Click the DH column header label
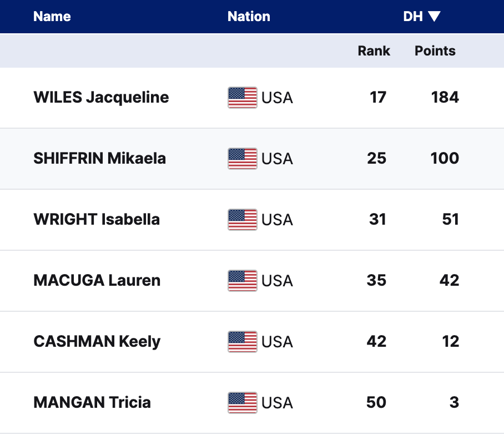Screen dimensions: 504x435 coord(413,17)
